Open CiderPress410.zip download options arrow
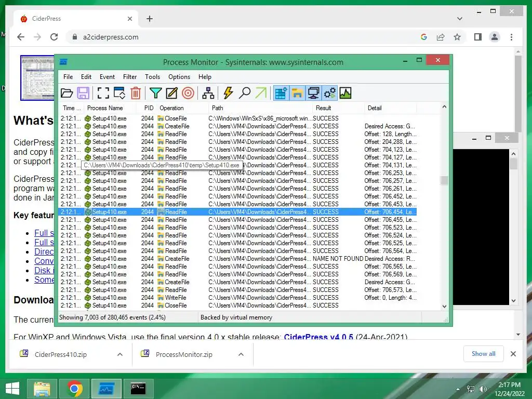This screenshot has height=399, width=532. pyautogui.click(x=120, y=354)
